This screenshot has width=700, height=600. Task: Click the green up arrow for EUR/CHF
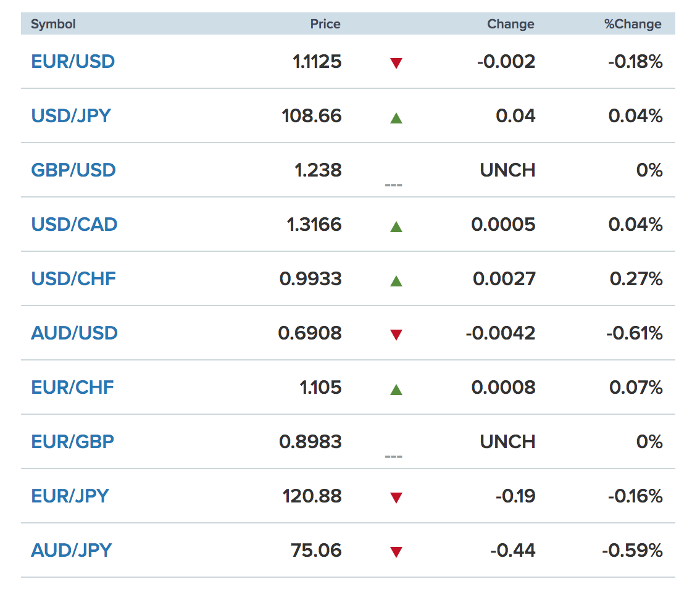396,390
